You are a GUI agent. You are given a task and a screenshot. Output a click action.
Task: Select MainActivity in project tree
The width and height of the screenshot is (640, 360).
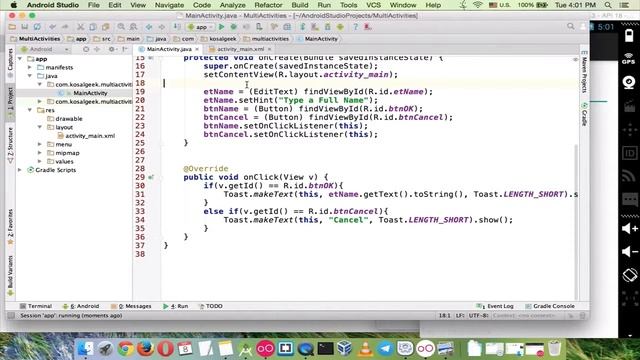(90, 93)
